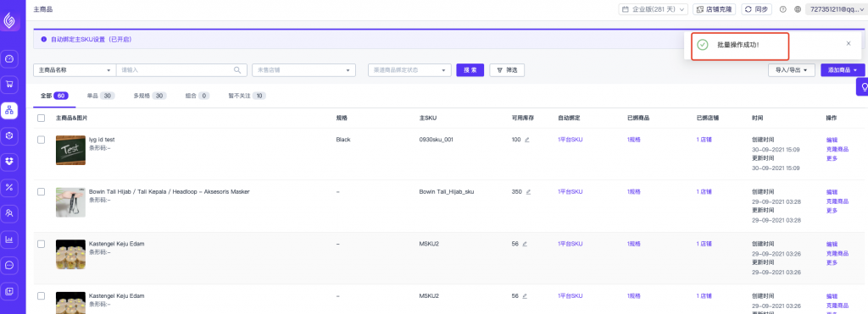This screenshot has height=314, width=868.
Task: Click the search magnifier icon in input
Action: click(237, 70)
